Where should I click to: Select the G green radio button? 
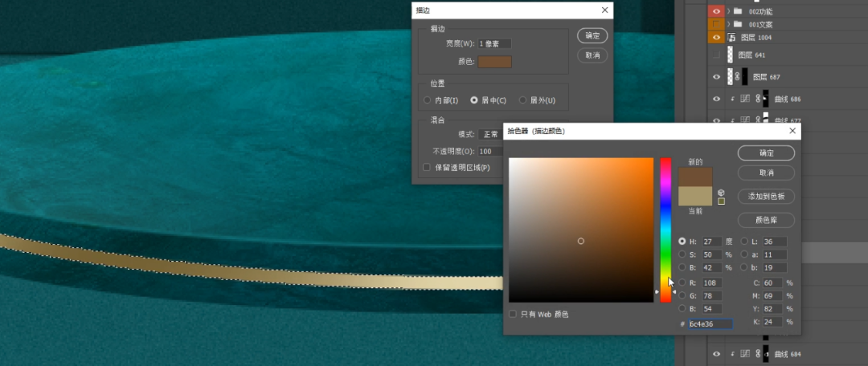[x=682, y=296]
